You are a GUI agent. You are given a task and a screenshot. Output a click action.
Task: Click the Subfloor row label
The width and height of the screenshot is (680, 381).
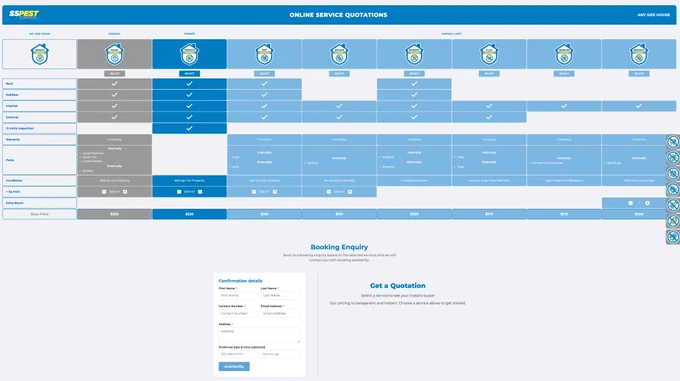click(39, 94)
